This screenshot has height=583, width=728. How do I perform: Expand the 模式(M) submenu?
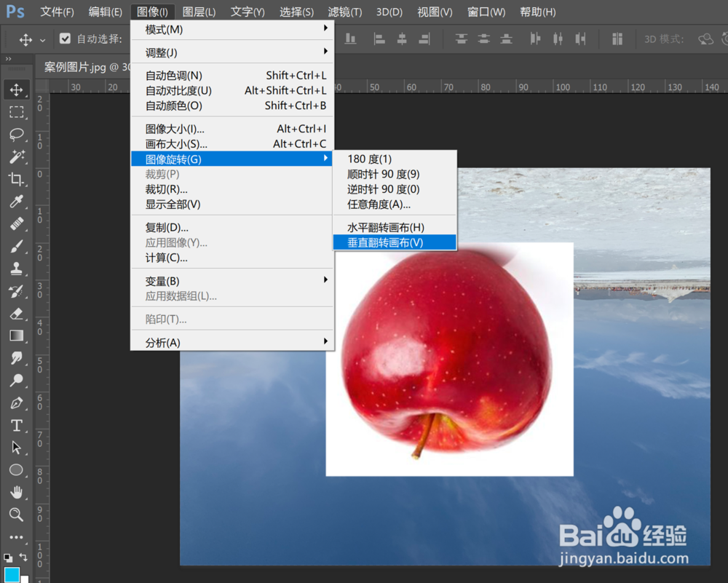(x=232, y=29)
